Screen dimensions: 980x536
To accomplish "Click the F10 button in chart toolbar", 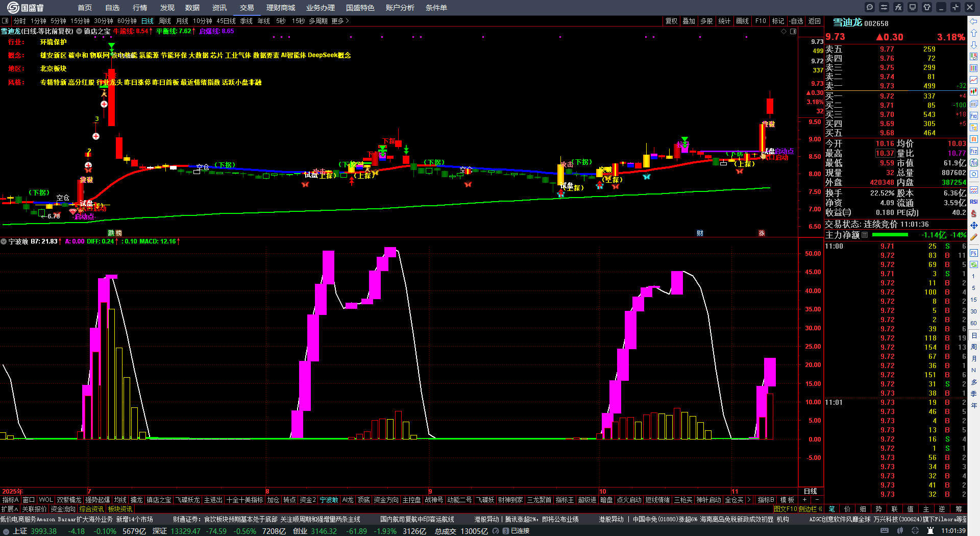I will [x=761, y=21].
